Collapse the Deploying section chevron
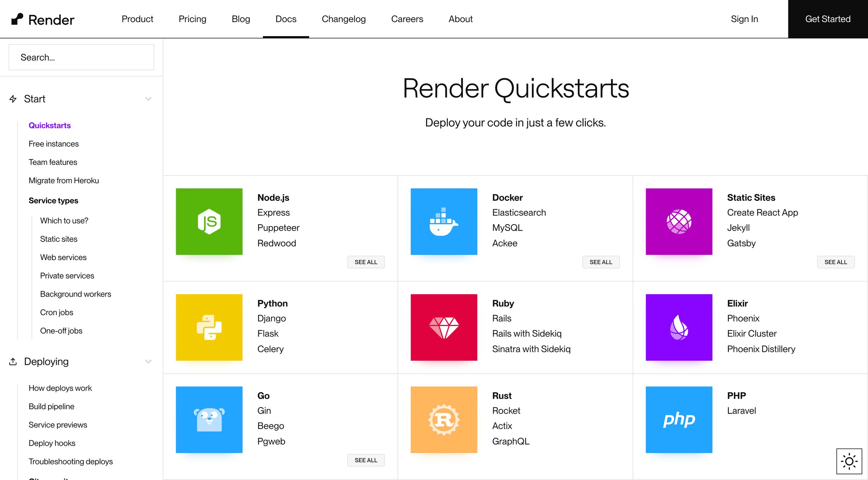This screenshot has width=868, height=480. (148, 361)
